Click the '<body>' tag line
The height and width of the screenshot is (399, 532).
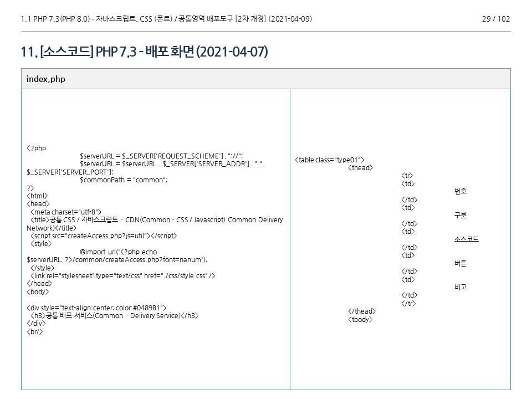click(38, 292)
